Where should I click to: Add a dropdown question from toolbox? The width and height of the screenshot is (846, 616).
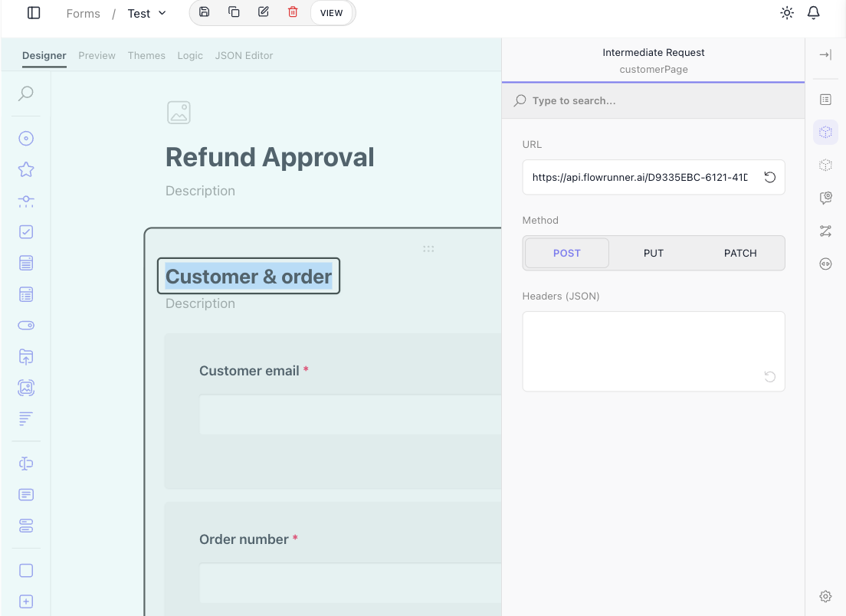pyautogui.click(x=26, y=264)
